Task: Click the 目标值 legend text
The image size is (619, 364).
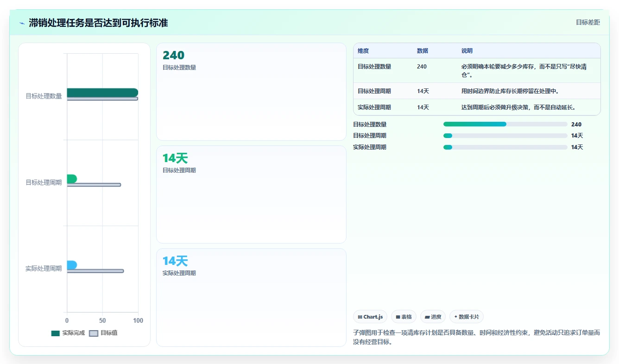Action: (x=109, y=333)
